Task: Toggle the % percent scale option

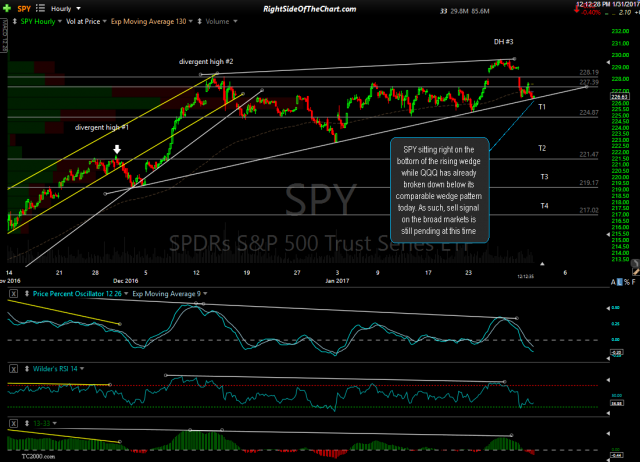Action: tap(627, 282)
